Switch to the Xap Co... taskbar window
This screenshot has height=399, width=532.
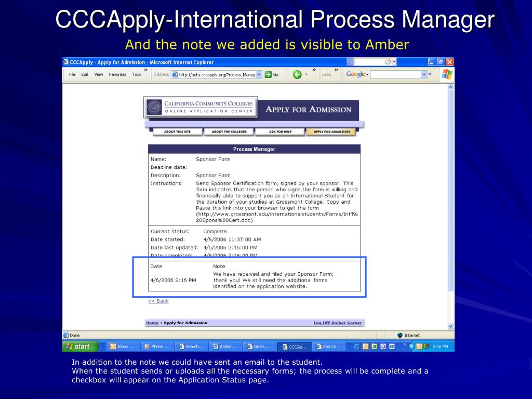click(329, 347)
